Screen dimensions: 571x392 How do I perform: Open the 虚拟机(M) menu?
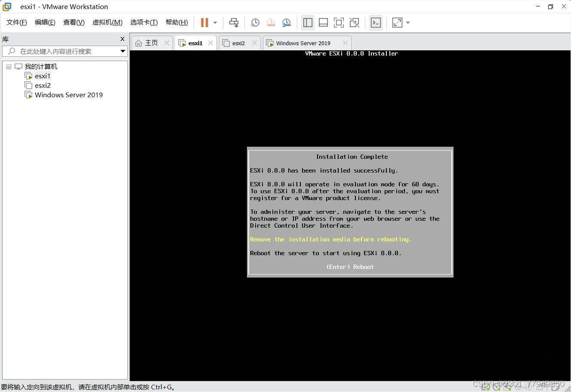click(x=108, y=22)
